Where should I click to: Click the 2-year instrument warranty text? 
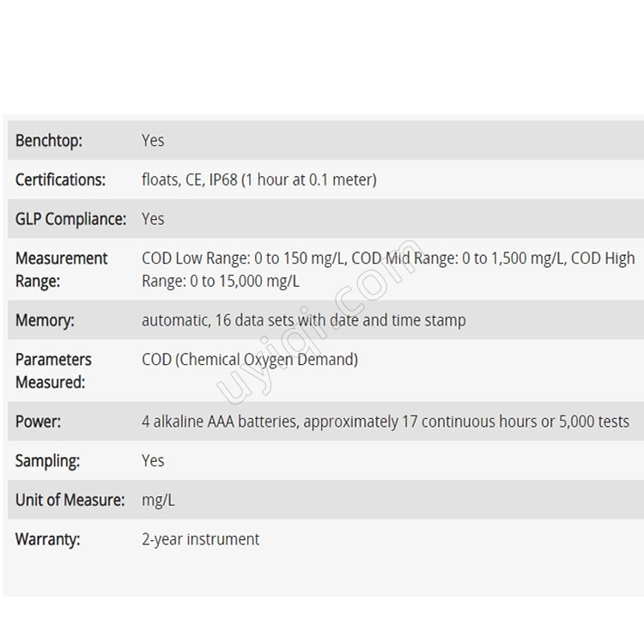pos(200,540)
